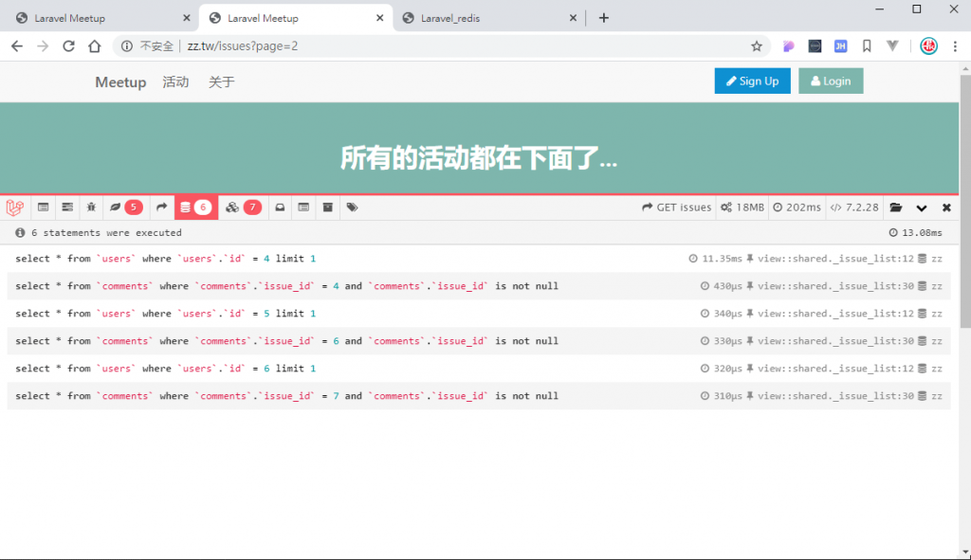Open the Models tab with badge 7

click(x=244, y=208)
